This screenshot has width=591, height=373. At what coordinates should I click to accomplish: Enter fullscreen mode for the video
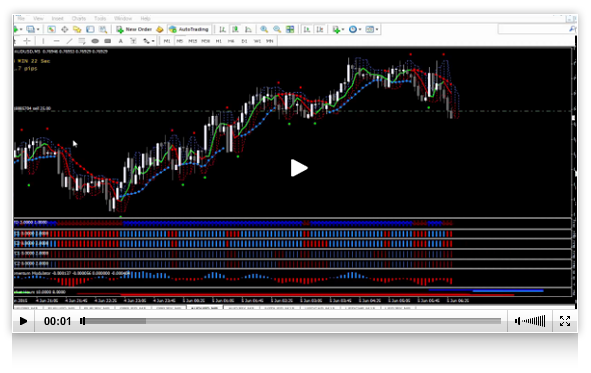(x=565, y=321)
